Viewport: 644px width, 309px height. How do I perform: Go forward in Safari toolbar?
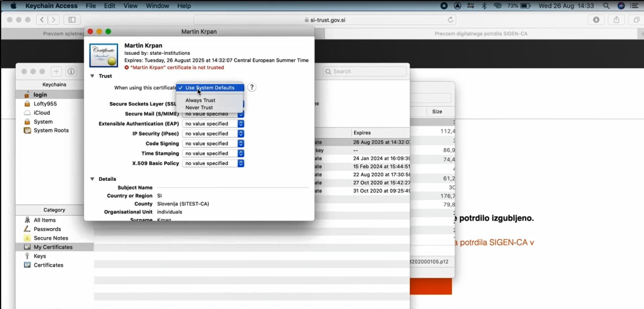tap(54, 20)
